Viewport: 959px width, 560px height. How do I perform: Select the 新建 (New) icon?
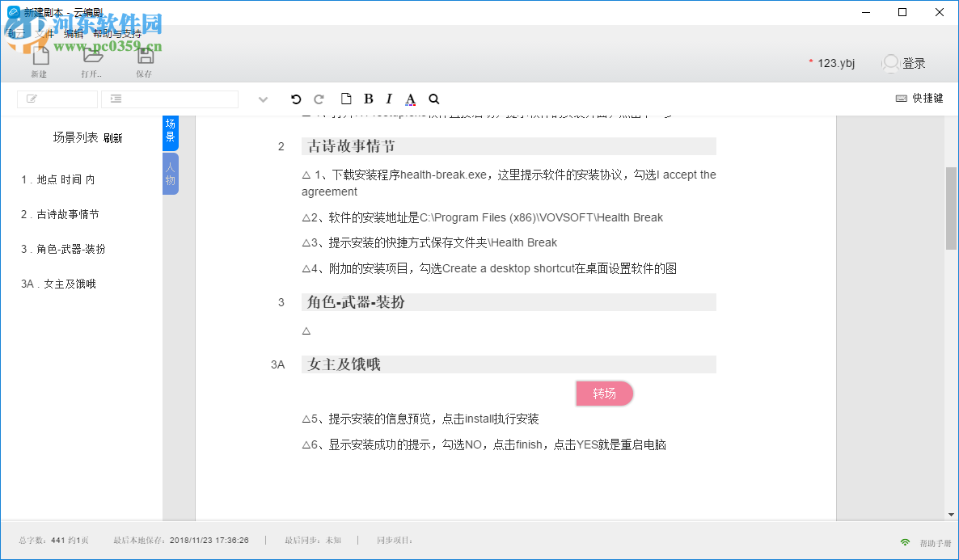click(38, 61)
